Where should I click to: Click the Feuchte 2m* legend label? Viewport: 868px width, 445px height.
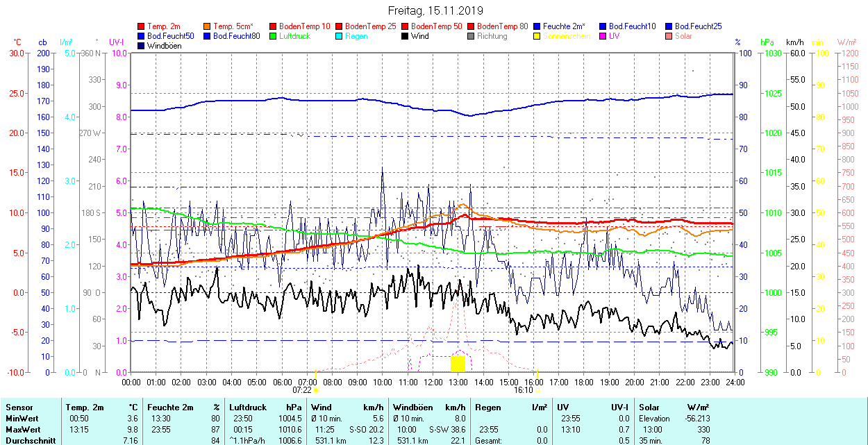pos(564,26)
